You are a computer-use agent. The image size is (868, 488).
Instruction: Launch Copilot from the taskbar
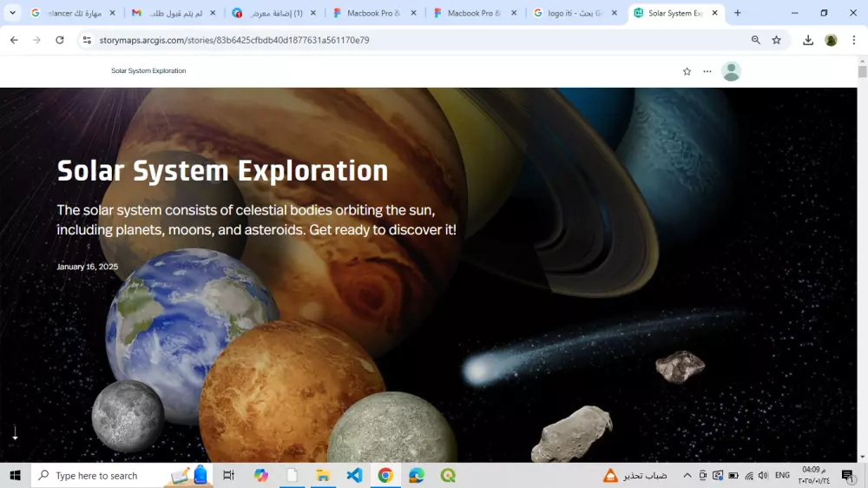point(260,475)
